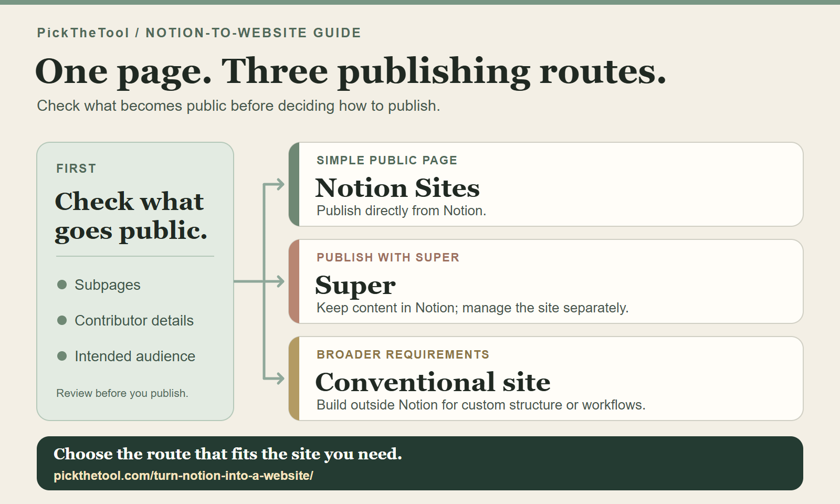Click the BROADER REQUIREMENTS label
The height and width of the screenshot is (504, 840).
tap(403, 354)
